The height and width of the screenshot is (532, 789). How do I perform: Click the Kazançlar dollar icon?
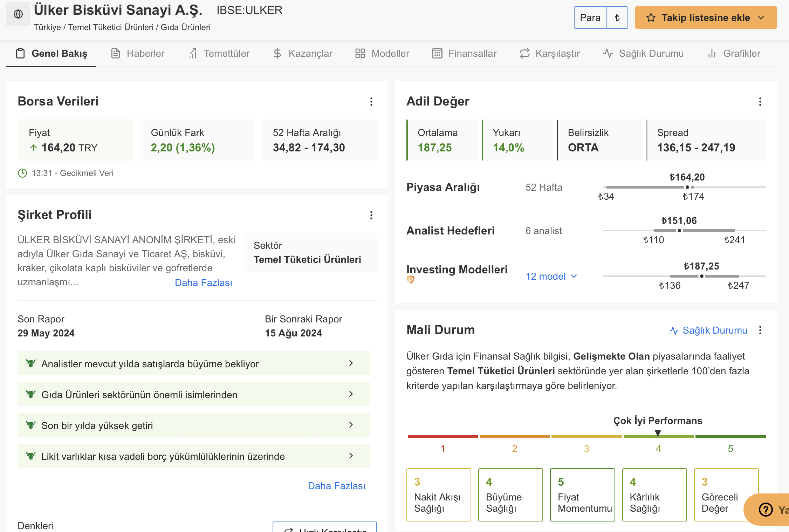click(277, 53)
